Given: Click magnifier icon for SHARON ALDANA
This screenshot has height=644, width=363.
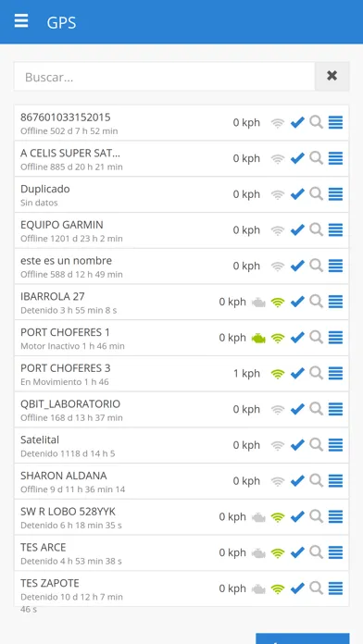Looking at the screenshot, I should (x=316, y=480).
